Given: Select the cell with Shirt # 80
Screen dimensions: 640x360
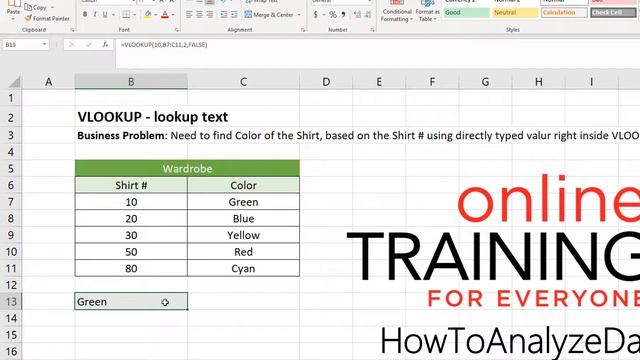Looking at the screenshot, I should 131,269.
